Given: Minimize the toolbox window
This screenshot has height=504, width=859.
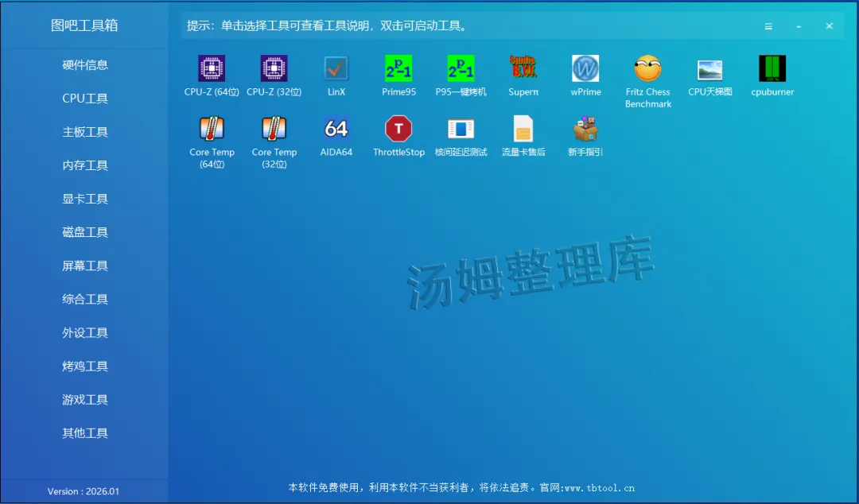Looking at the screenshot, I should [799, 26].
